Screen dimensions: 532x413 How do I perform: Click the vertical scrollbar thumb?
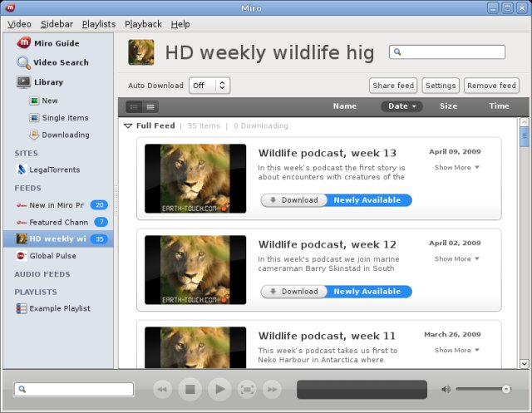coord(525,136)
